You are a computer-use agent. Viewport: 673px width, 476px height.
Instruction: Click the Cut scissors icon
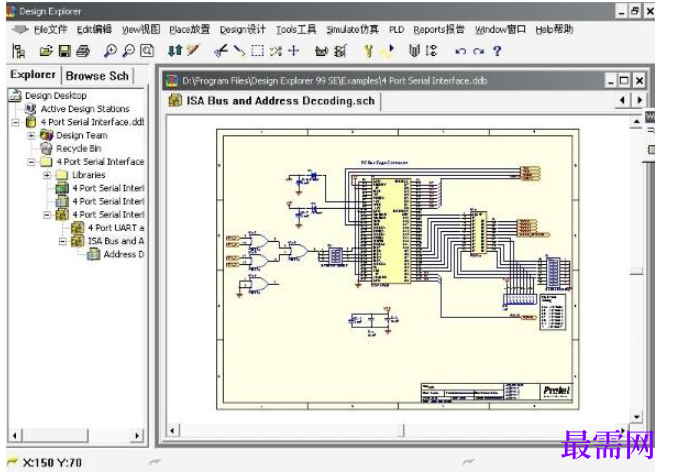coord(221,51)
